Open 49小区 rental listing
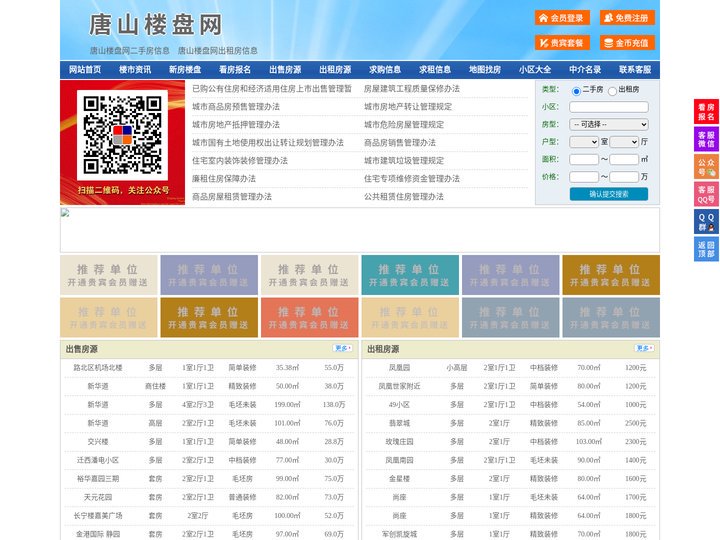The width and height of the screenshot is (720, 540). point(399,405)
